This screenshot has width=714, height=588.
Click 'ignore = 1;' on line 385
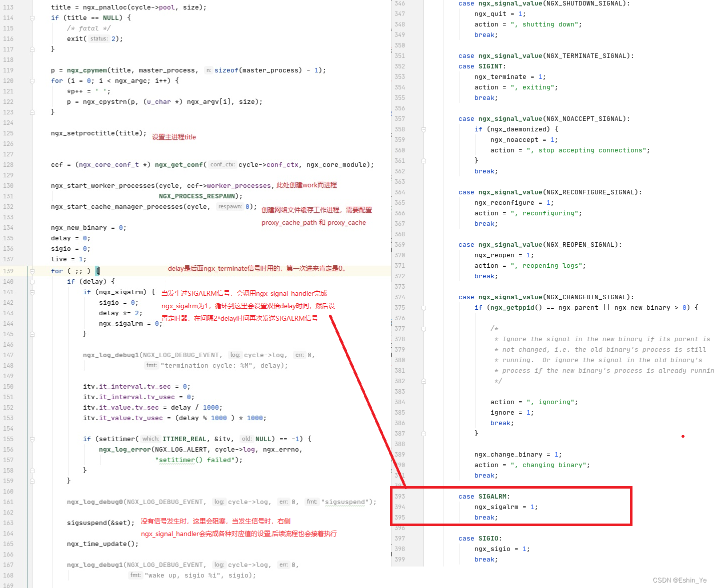pos(512,413)
